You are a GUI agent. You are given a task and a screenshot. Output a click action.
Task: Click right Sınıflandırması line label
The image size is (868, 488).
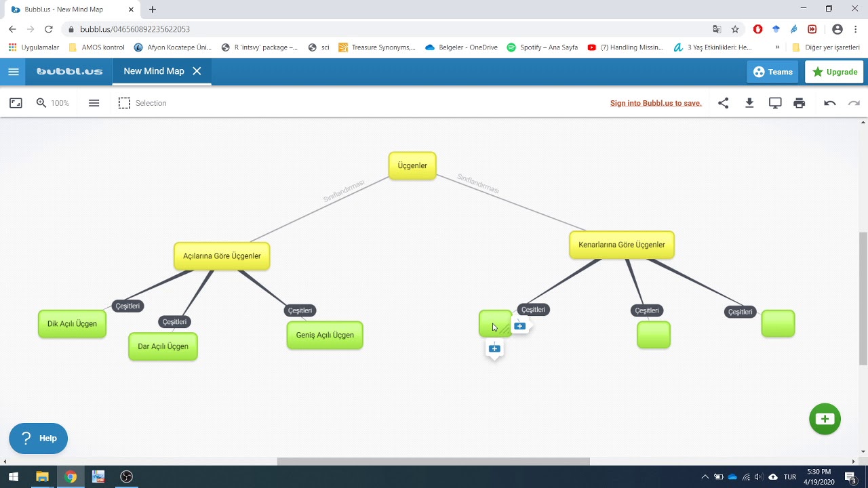tap(478, 184)
